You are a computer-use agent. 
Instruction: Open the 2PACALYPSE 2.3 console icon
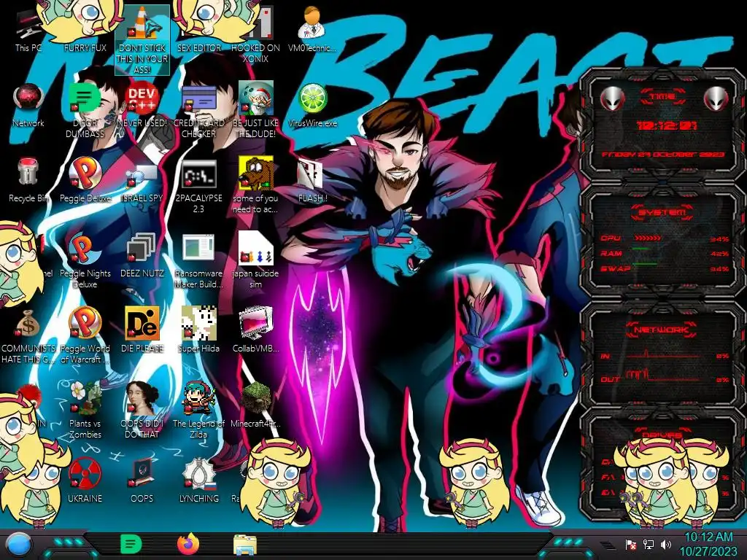(x=198, y=186)
